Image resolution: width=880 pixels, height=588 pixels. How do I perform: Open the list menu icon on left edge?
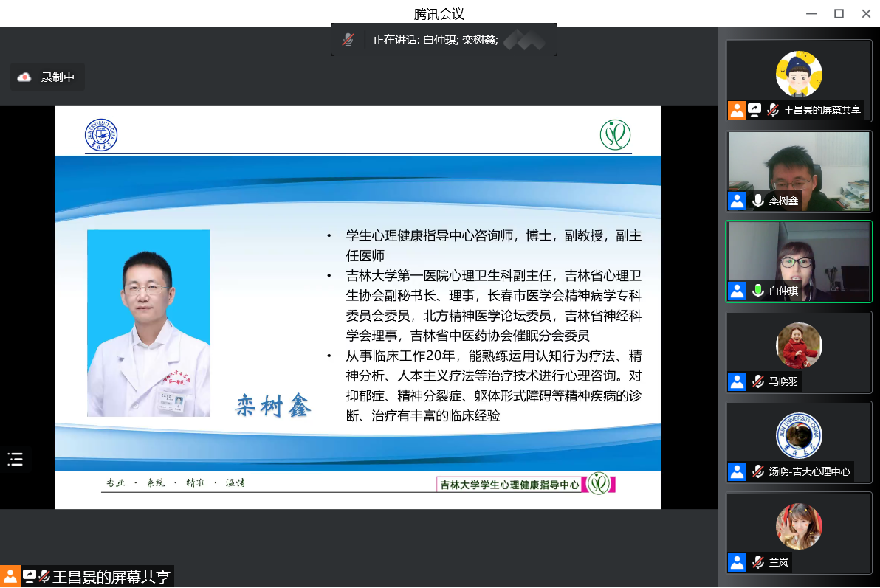point(16,460)
